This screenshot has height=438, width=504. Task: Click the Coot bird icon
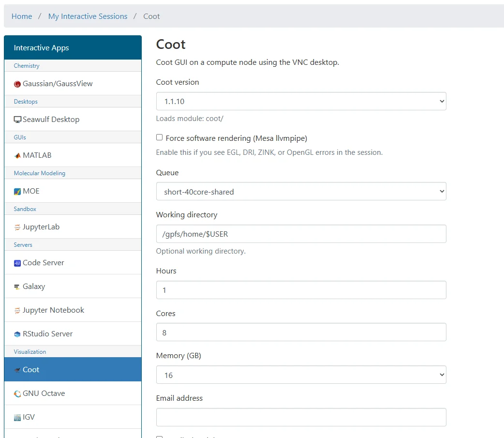coord(17,370)
